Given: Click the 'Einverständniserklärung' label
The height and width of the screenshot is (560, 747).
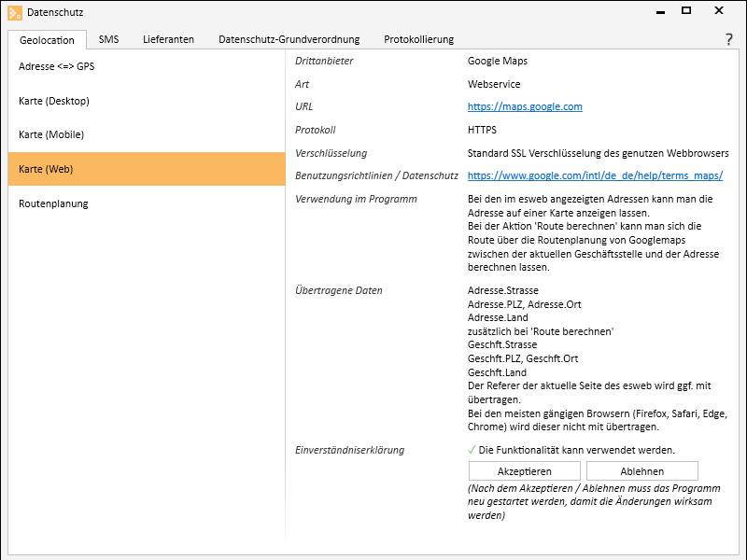Looking at the screenshot, I should [x=349, y=450].
